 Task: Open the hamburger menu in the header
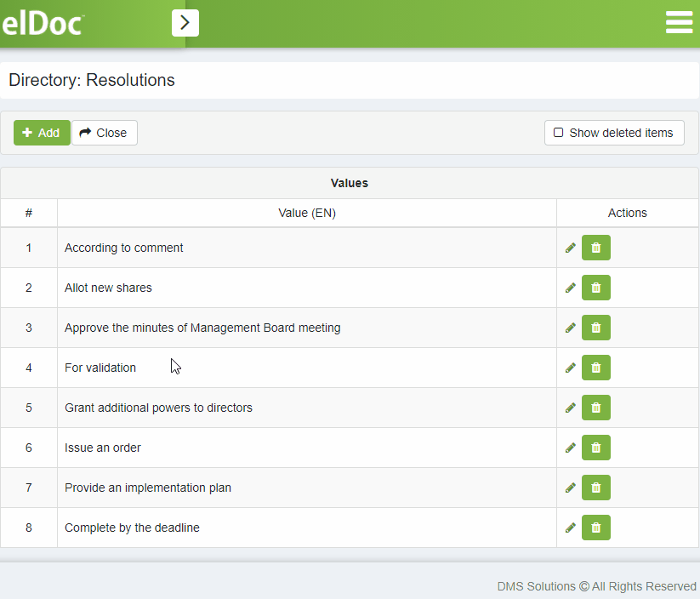tap(679, 23)
